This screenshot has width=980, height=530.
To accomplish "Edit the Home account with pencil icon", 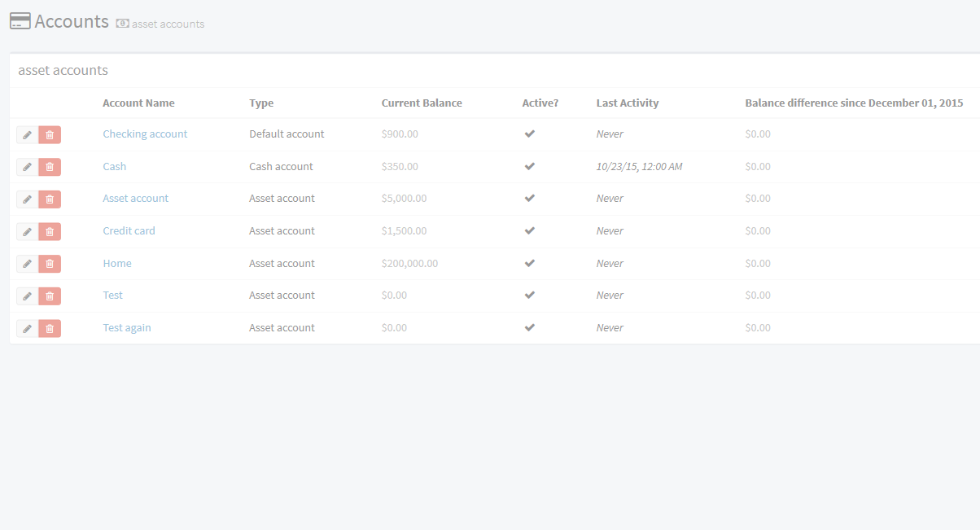I will (x=27, y=264).
